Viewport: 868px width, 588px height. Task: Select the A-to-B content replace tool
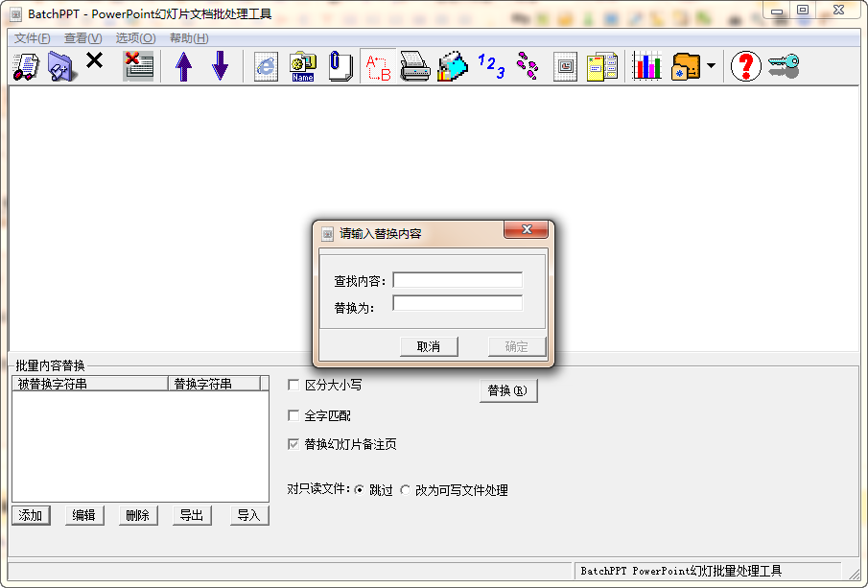[379, 66]
